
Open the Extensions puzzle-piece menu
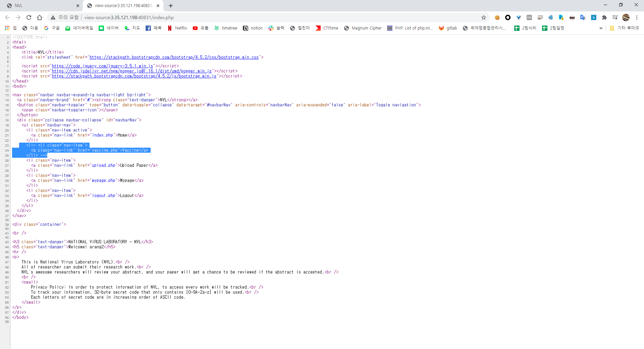tap(604, 17)
